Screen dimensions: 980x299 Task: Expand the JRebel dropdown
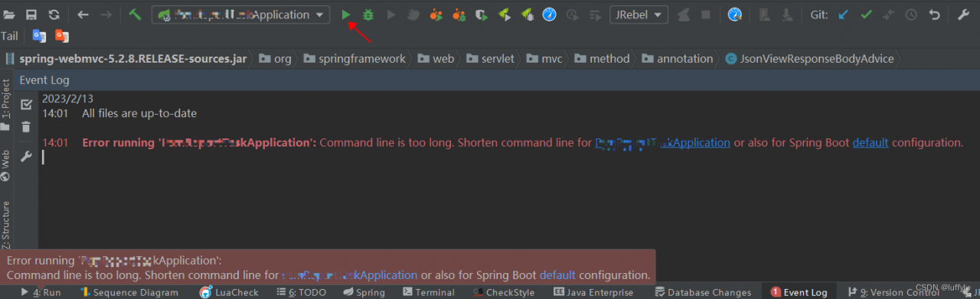pos(639,15)
